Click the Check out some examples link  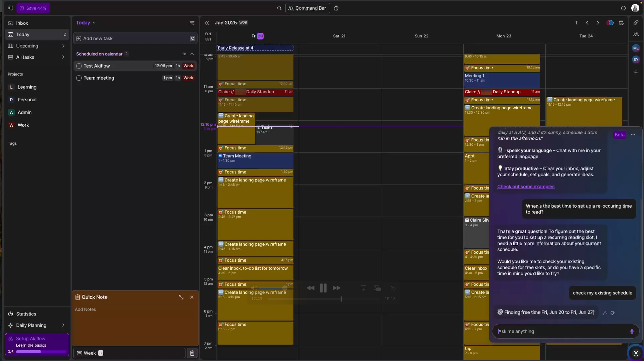click(526, 187)
